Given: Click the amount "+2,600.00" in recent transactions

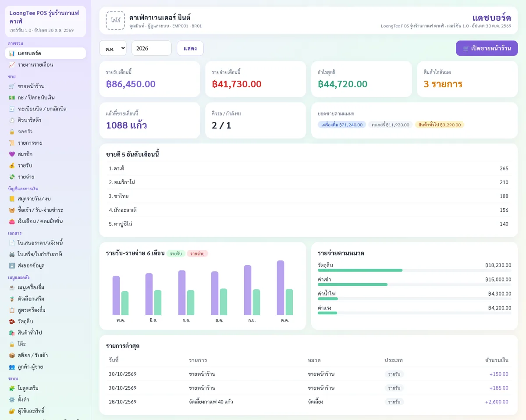Looking at the screenshot, I should (x=497, y=402).
